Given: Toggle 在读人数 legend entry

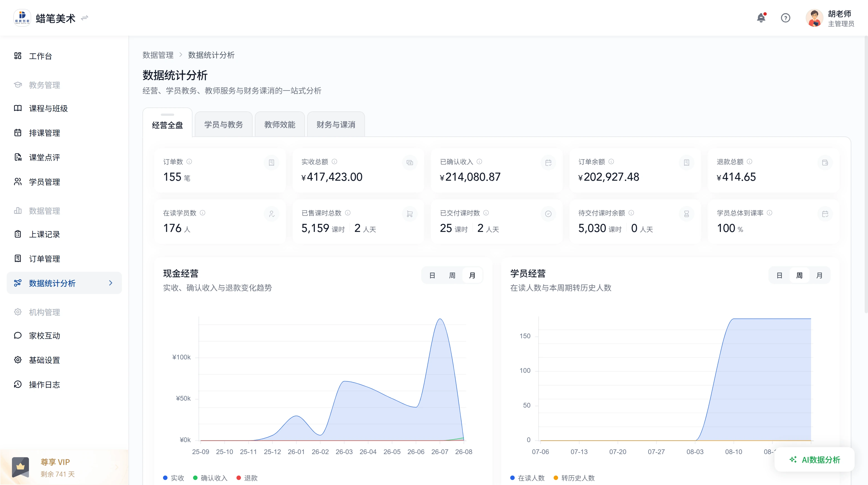Looking at the screenshot, I should coord(527,478).
